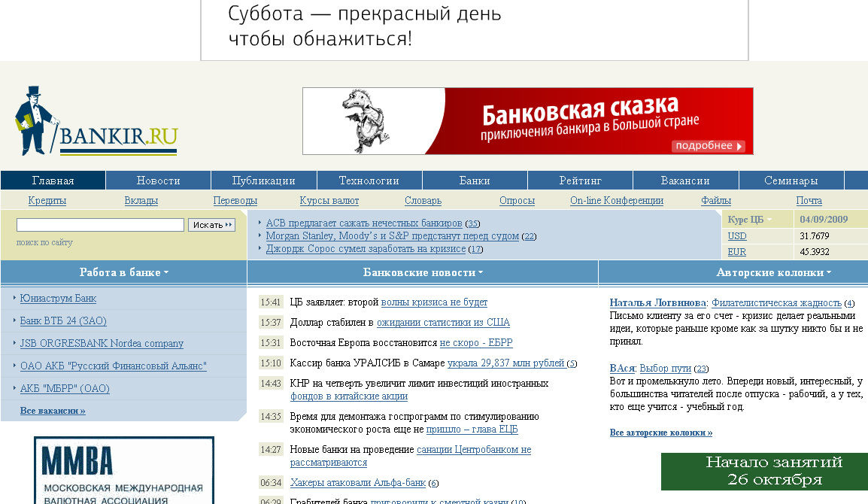Open the Рейтинг tab
This screenshot has height=504, width=868.
point(580,181)
